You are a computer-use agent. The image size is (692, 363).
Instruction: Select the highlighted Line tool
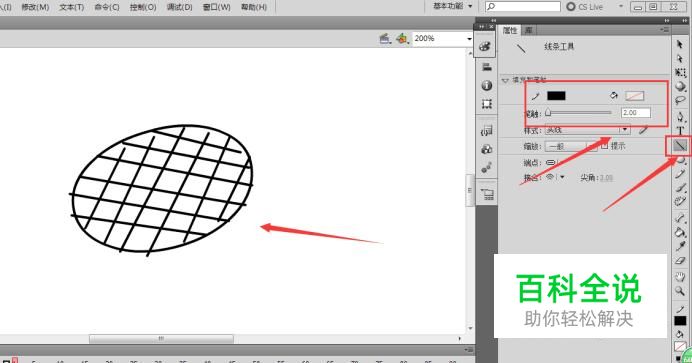pyautogui.click(x=680, y=145)
